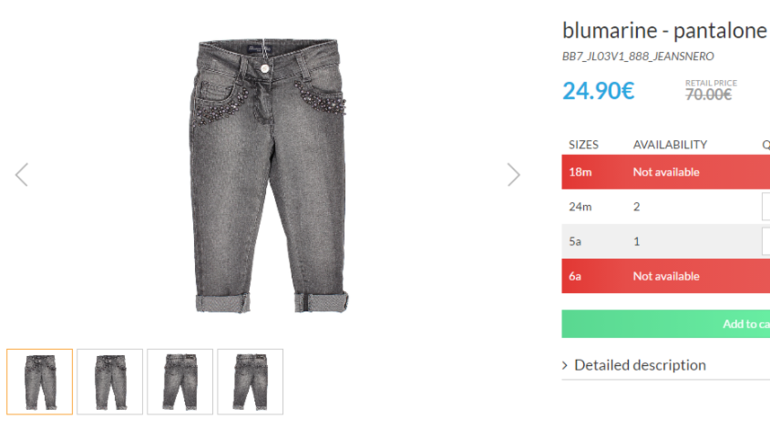770x428 pixels.
Task: Select the third jeans thumbnail
Action: [x=180, y=382]
